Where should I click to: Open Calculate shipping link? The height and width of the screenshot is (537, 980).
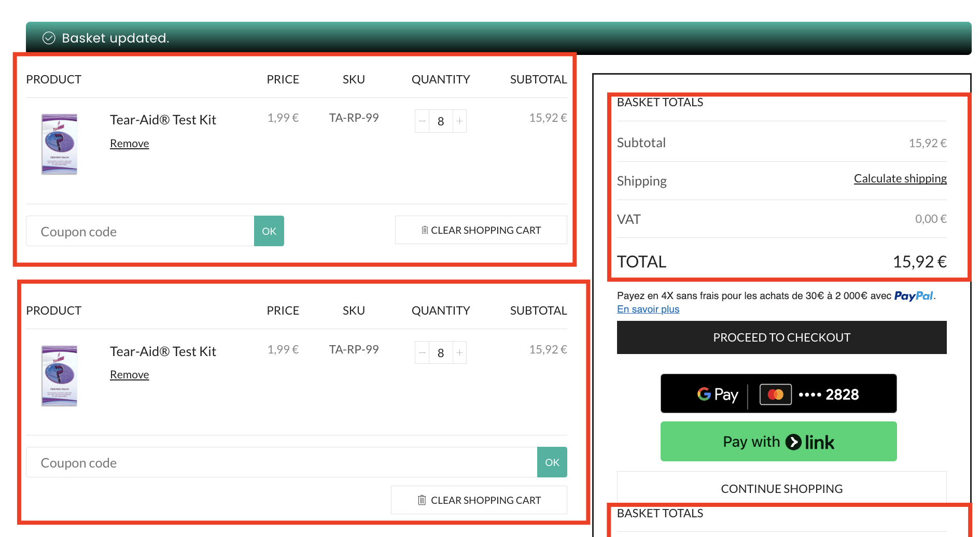point(900,178)
